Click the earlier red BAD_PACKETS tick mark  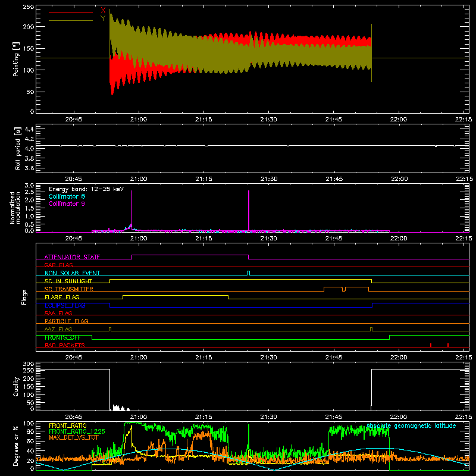(x=431, y=345)
